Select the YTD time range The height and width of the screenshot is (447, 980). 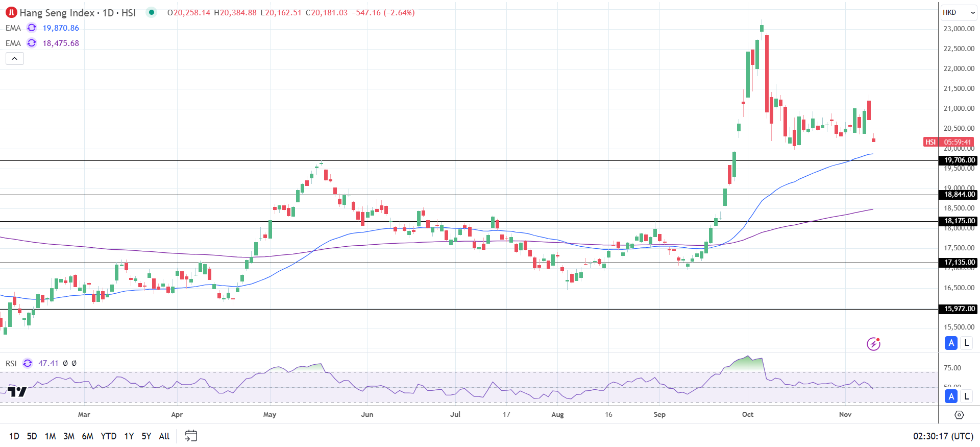[108, 436]
